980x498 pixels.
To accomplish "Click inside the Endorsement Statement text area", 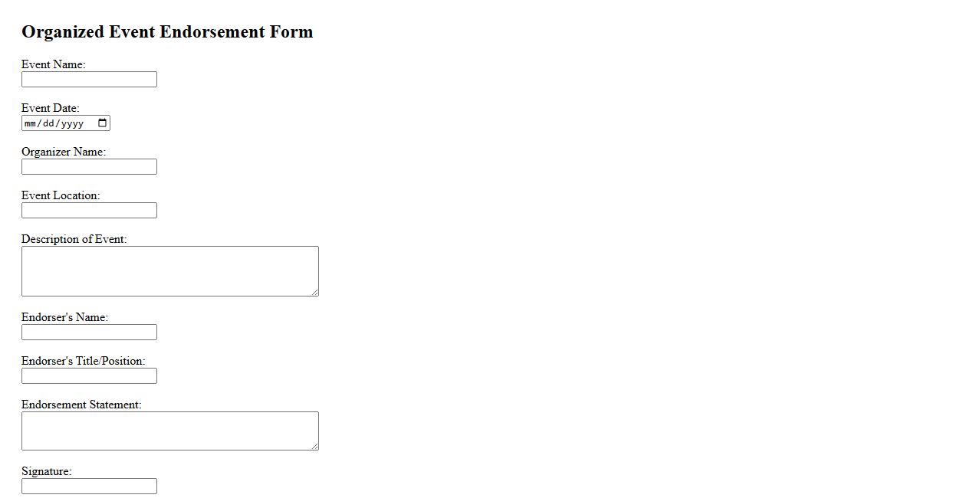I will [x=169, y=431].
